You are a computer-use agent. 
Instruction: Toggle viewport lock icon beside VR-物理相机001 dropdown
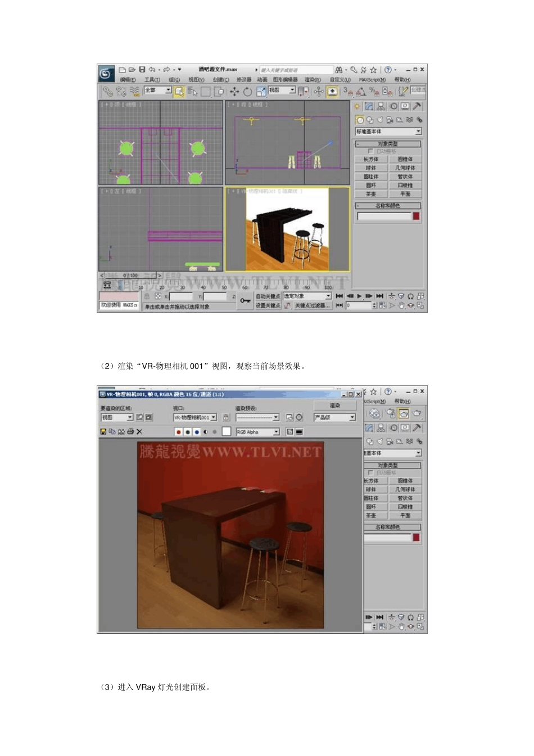tap(226, 417)
